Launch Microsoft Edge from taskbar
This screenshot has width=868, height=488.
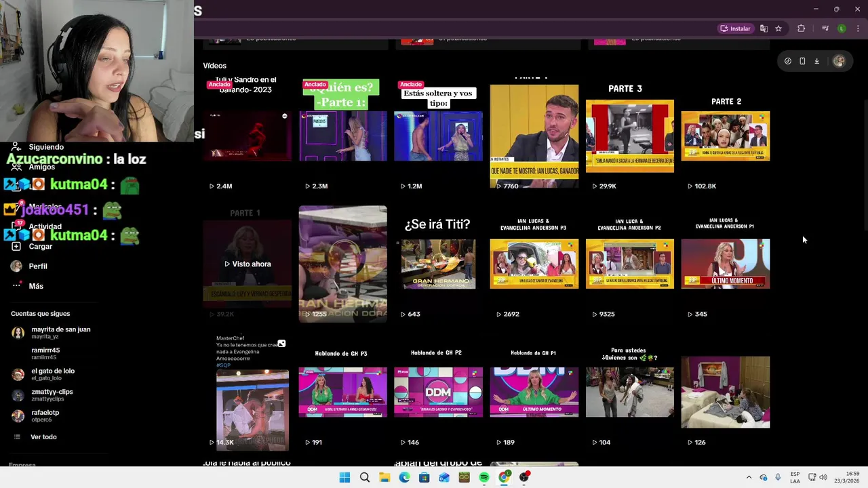tap(405, 477)
